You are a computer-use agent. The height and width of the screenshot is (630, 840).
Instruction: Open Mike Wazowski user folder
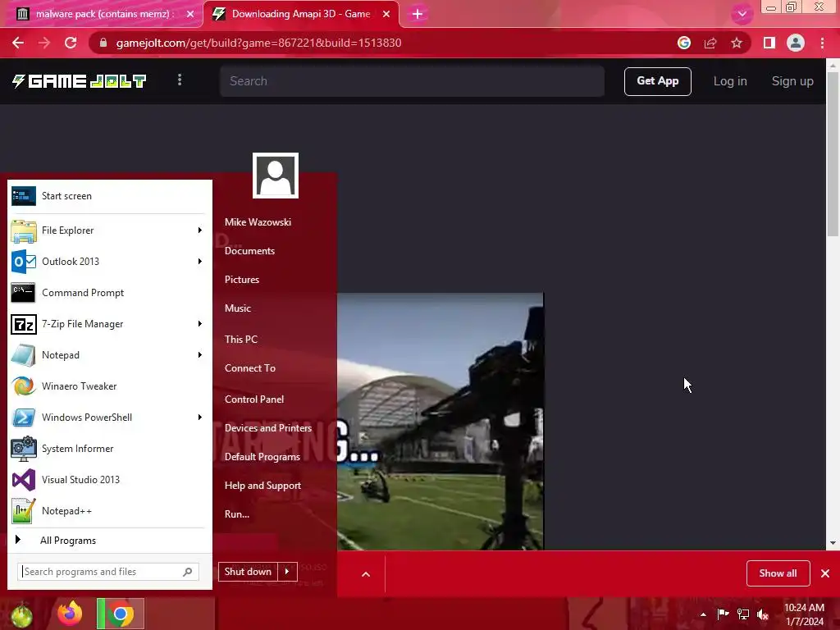[258, 222]
